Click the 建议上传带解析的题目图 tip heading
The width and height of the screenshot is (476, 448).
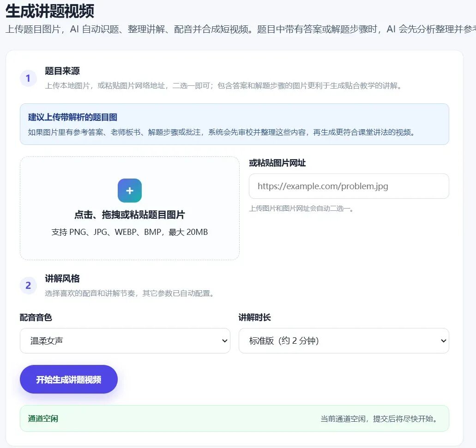point(72,117)
